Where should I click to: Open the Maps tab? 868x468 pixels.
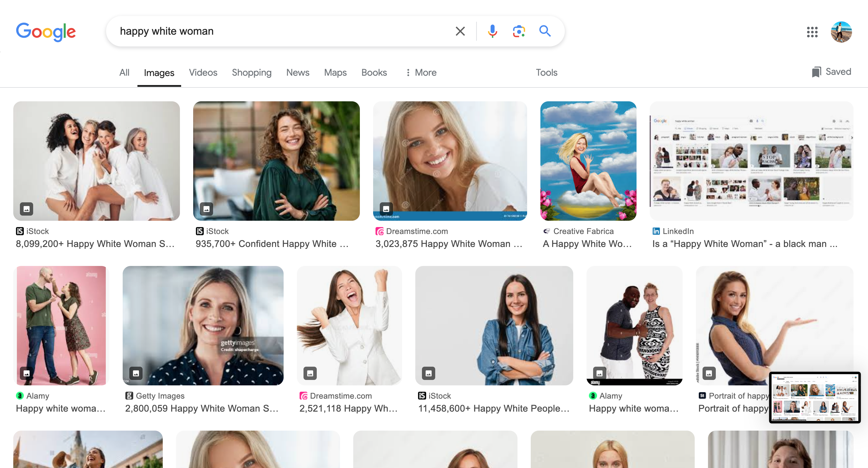335,72
